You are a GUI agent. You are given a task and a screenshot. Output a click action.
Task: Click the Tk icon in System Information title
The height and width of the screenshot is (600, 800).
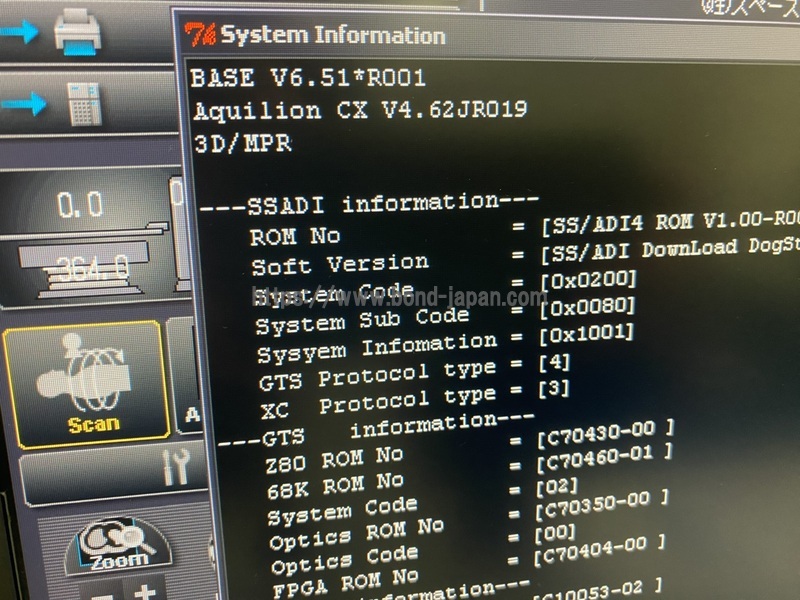199,35
